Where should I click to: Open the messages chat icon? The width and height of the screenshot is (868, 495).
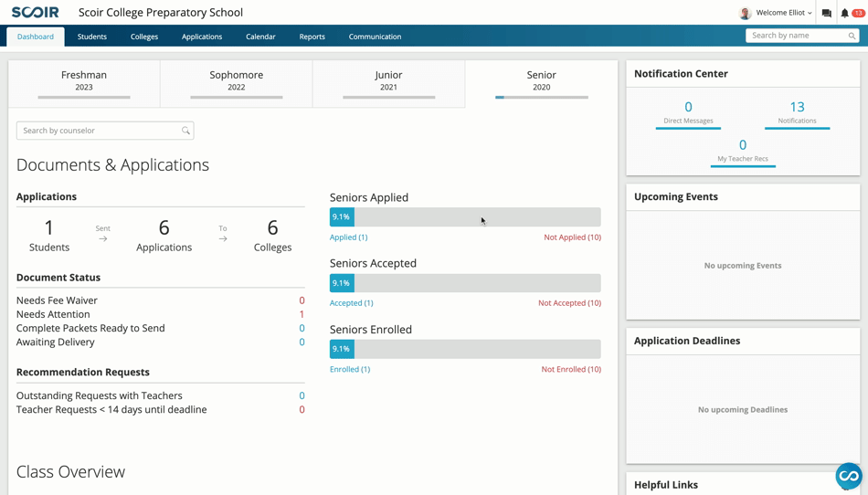click(827, 13)
